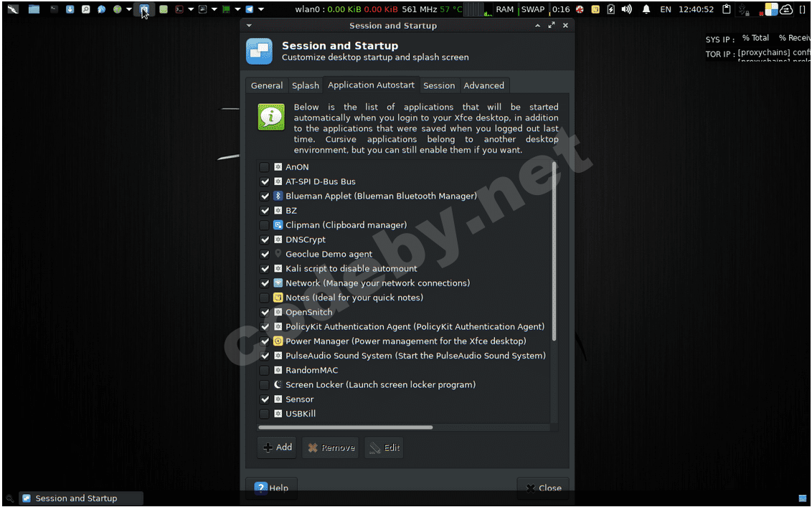The height and width of the screenshot is (507, 812).
Task: Click Session and Startup taskbar button
Action: click(x=81, y=498)
